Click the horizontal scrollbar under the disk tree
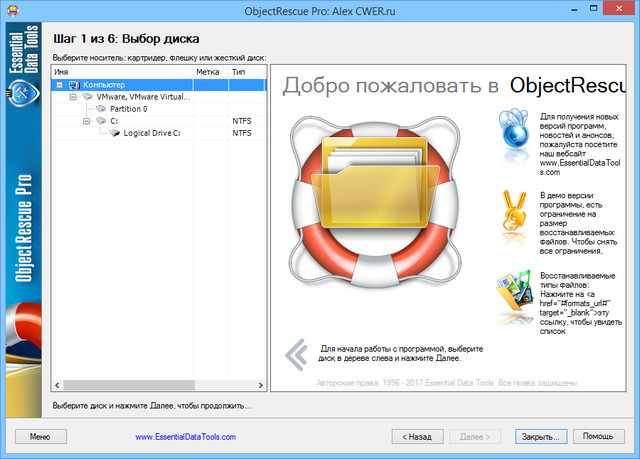The image size is (640, 459). tap(158, 385)
